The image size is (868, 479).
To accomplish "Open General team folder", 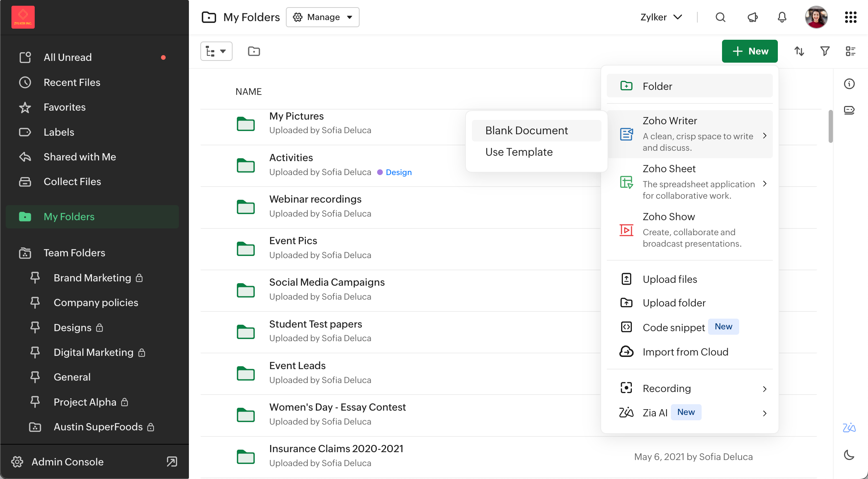I will click(92, 377).
